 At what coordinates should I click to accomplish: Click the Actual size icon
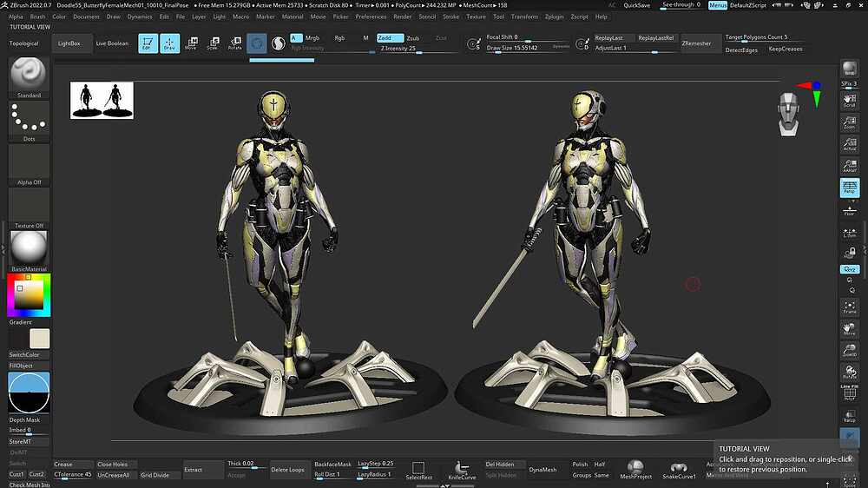[x=850, y=144]
